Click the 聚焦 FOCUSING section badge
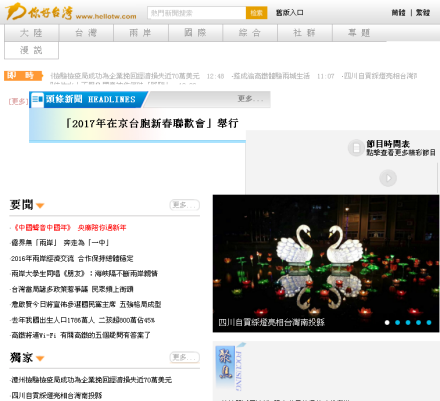The height and width of the screenshot is (401, 440). click(230, 367)
